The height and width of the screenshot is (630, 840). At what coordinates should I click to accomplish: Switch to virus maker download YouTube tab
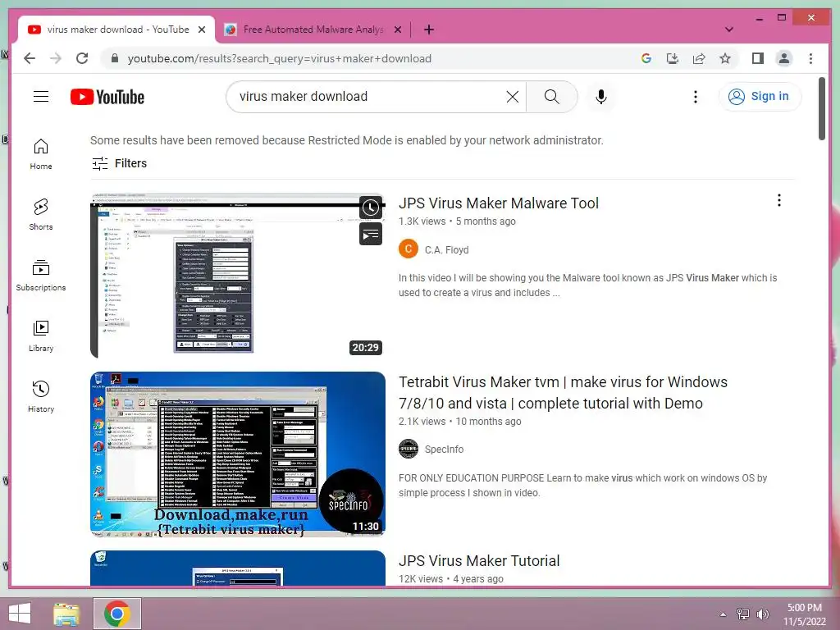116,30
